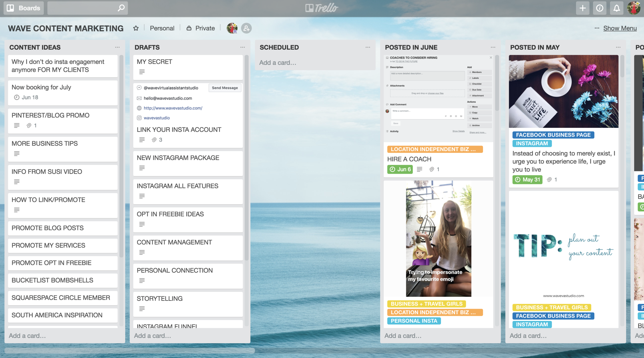Click the plus create icon

coord(582,8)
